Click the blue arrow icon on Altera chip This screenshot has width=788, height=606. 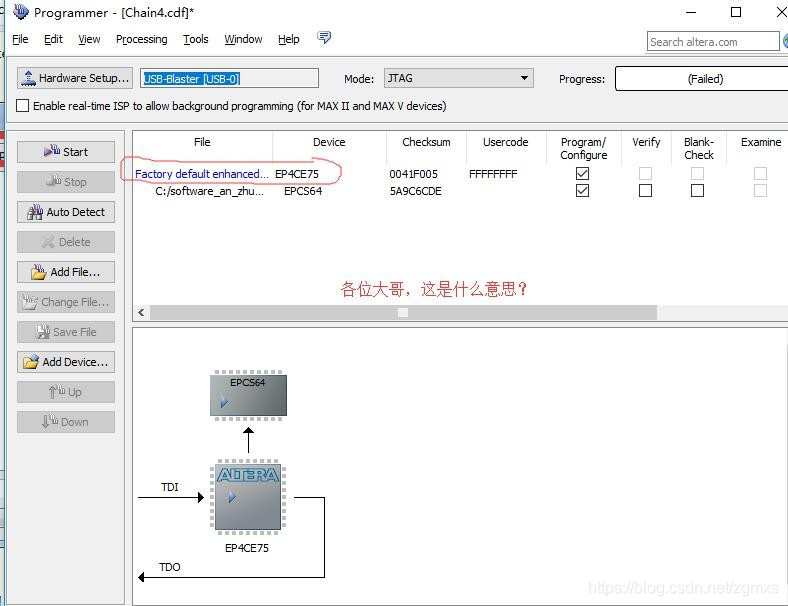tap(232, 497)
